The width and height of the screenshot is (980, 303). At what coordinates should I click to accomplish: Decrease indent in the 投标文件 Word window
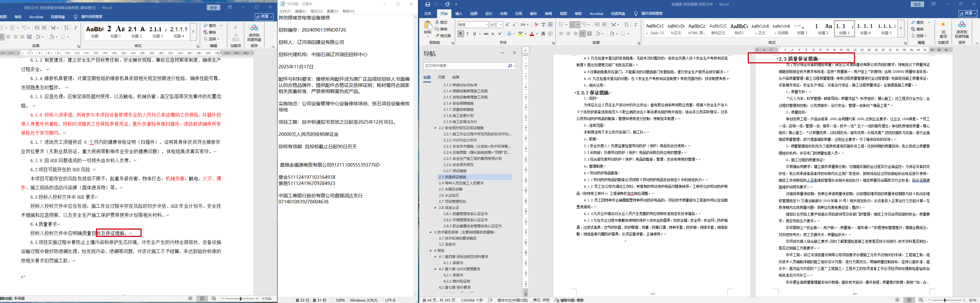pyautogui.click(x=597, y=25)
